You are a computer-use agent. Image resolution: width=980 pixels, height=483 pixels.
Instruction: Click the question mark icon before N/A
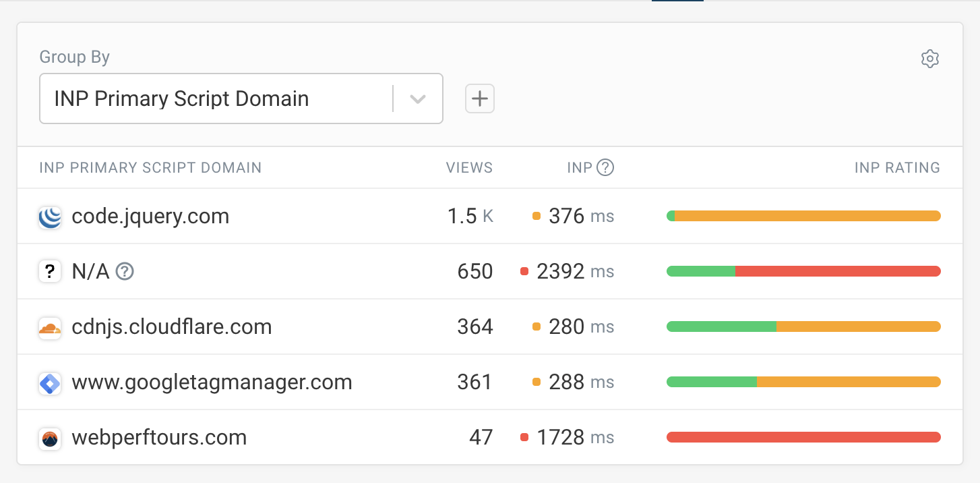tap(51, 272)
